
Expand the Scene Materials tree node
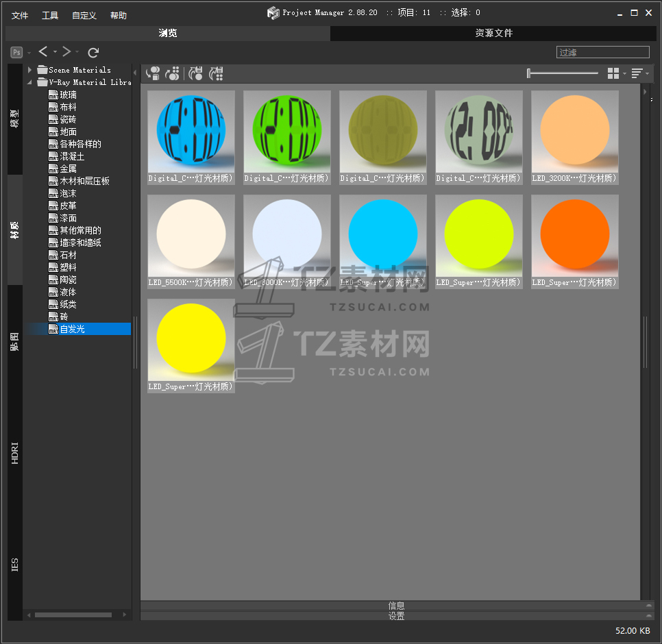point(30,70)
